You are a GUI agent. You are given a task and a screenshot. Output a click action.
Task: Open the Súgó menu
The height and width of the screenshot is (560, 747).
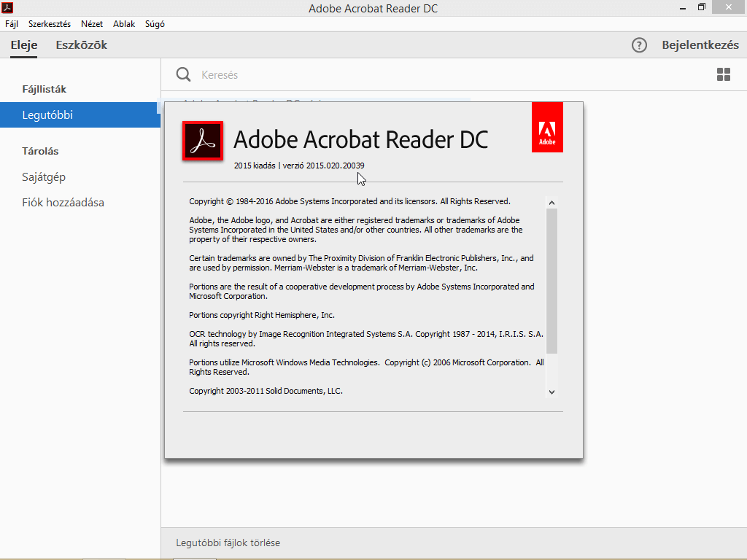point(155,24)
